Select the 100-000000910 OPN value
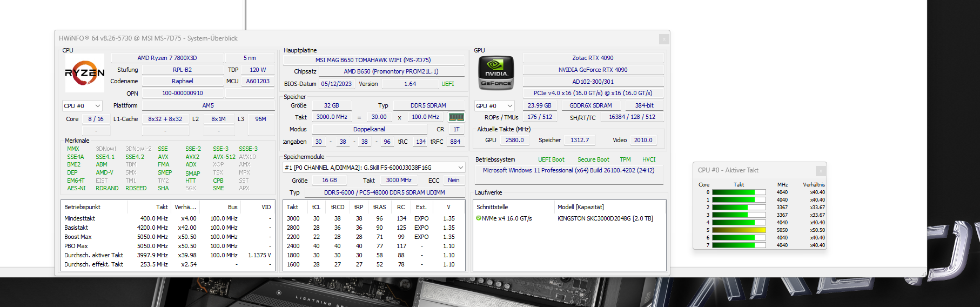Image resolution: width=980 pixels, height=307 pixels. tap(182, 93)
